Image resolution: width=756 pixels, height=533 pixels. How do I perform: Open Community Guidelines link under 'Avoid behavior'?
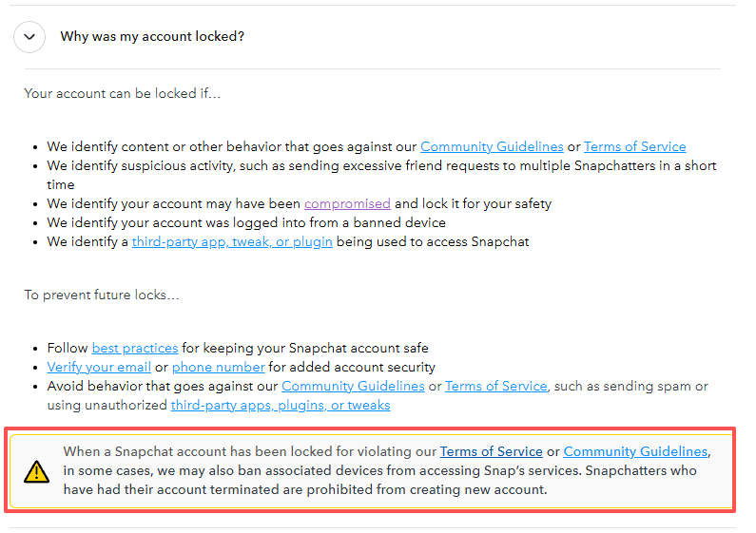pyautogui.click(x=353, y=386)
